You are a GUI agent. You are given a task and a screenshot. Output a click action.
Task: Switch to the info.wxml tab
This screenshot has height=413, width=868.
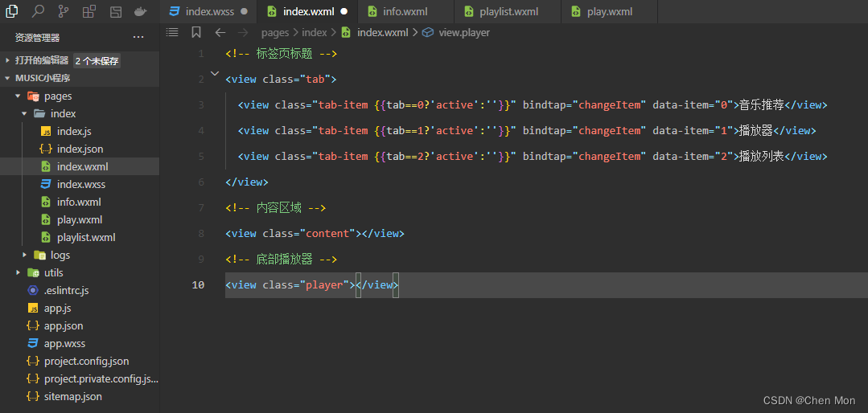click(x=405, y=11)
